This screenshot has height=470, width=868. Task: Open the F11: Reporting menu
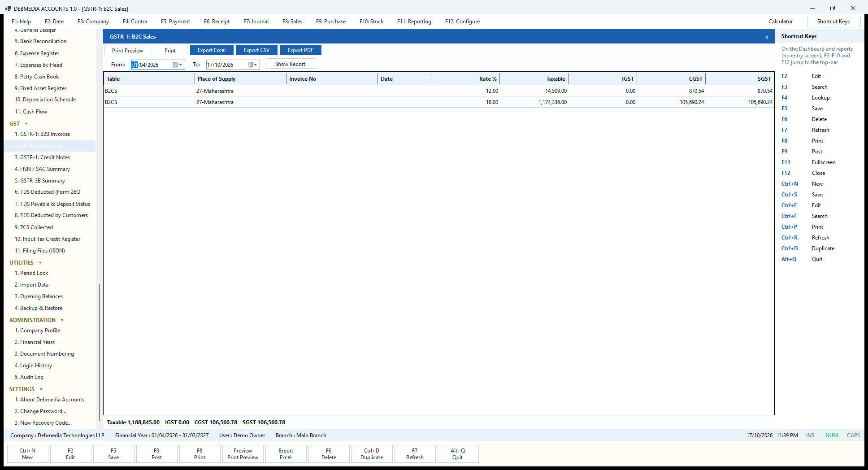[414, 22]
